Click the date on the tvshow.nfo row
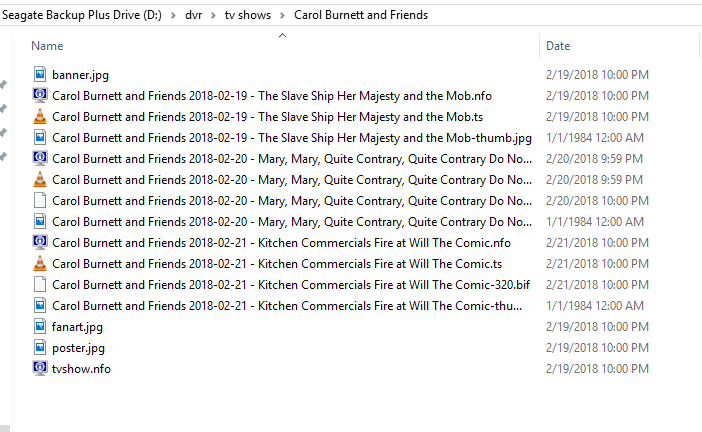The height and width of the screenshot is (432, 702). pyautogui.click(x=597, y=368)
